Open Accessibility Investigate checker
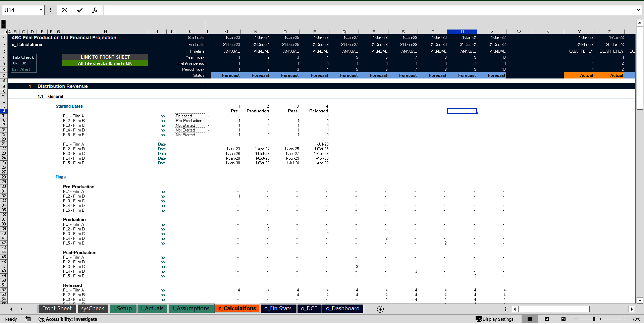This screenshot has height=324, width=644. pos(68,319)
